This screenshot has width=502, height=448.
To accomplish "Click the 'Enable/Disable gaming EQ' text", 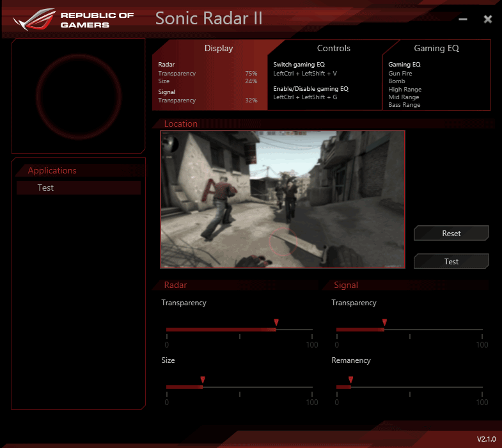I will coord(311,89).
